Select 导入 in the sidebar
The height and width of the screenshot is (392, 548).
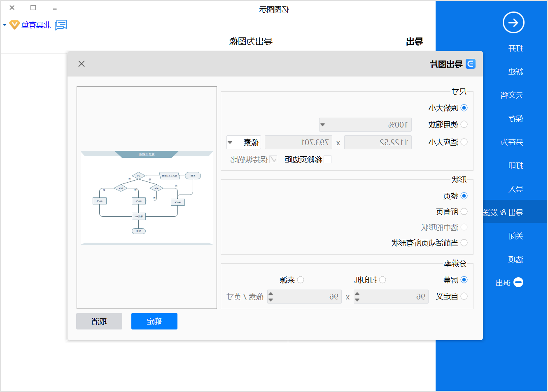coord(515,189)
